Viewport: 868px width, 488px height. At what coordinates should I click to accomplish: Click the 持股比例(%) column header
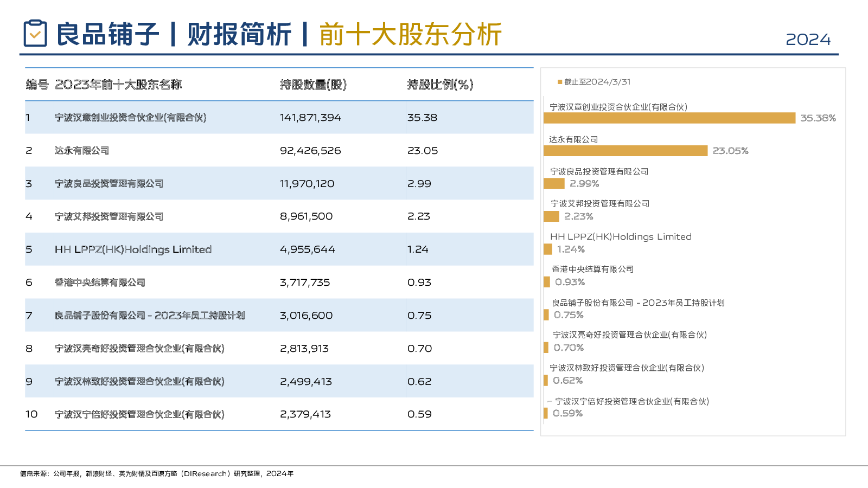(440, 85)
